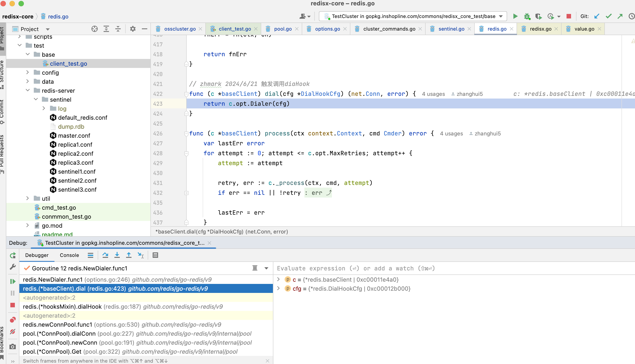Open Evaluate Expression calculator icon
The height and width of the screenshot is (364, 635).
click(155, 255)
